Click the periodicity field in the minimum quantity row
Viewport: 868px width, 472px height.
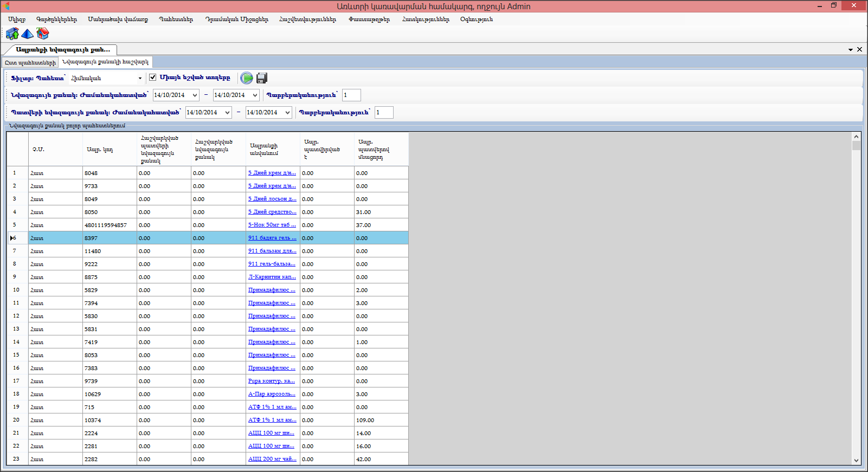click(x=351, y=95)
